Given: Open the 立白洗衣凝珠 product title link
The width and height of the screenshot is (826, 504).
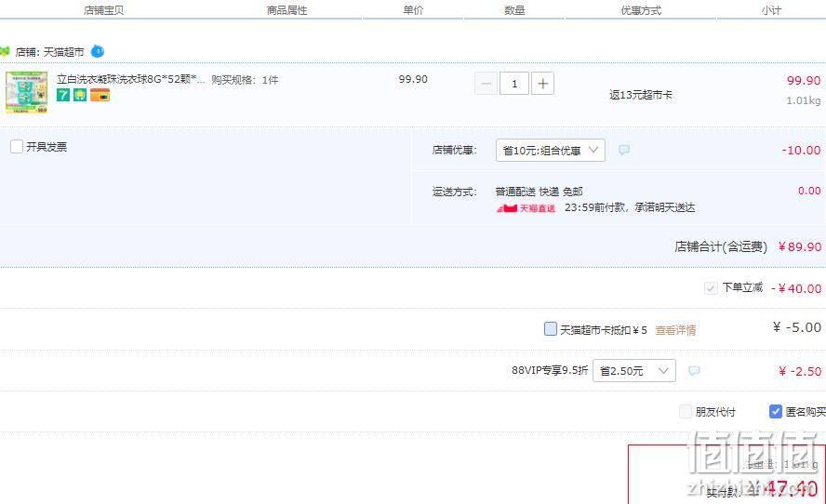Looking at the screenshot, I should [x=130, y=79].
